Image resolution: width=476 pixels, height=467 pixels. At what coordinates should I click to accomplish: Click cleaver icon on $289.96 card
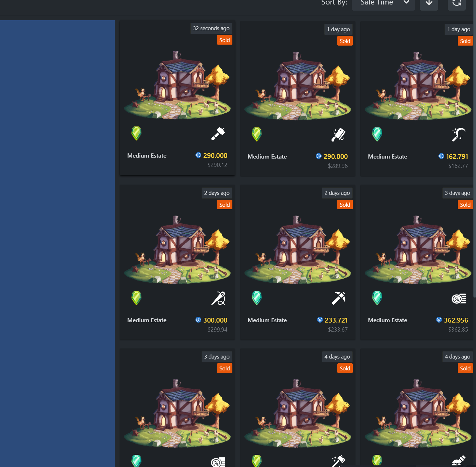[338, 135]
